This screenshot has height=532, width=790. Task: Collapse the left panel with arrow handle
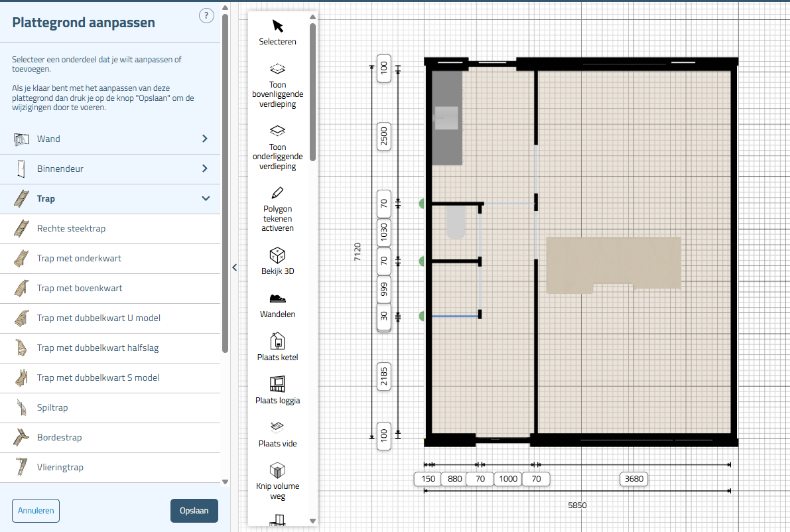(x=234, y=267)
